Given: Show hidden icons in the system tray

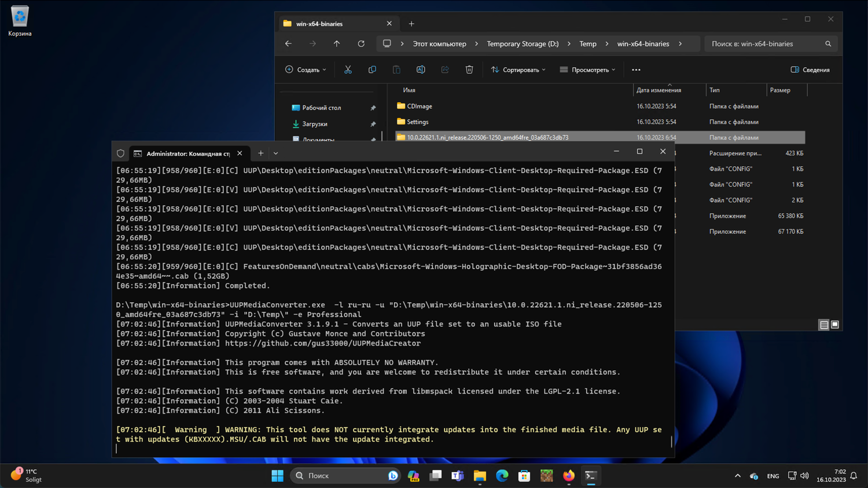Looking at the screenshot, I should tap(737, 476).
